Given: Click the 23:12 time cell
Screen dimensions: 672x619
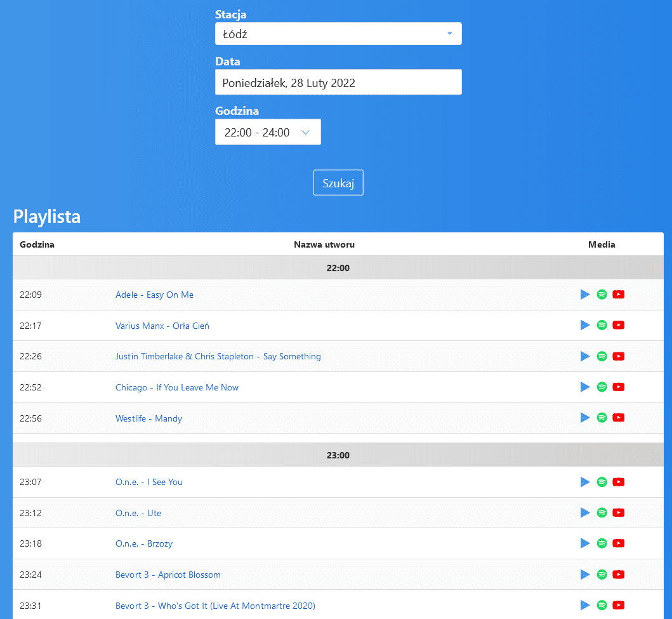Looking at the screenshot, I should pyautogui.click(x=31, y=513).
